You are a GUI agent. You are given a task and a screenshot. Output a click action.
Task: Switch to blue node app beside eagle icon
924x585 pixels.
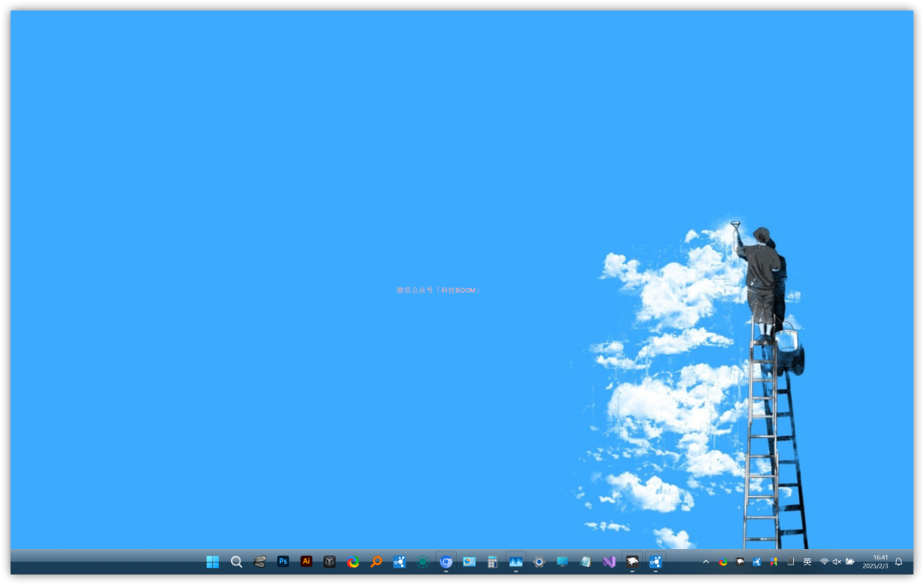click(x=655, y=562)
